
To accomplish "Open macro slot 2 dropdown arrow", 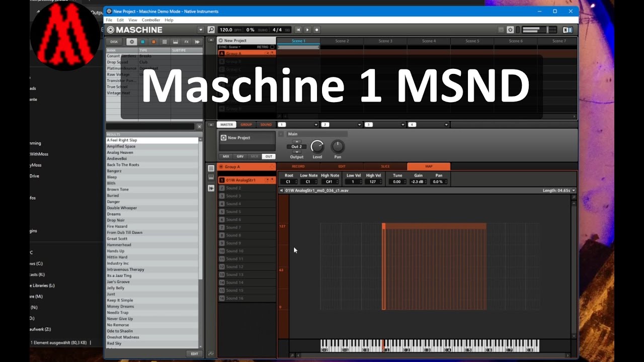I will 359,125.
